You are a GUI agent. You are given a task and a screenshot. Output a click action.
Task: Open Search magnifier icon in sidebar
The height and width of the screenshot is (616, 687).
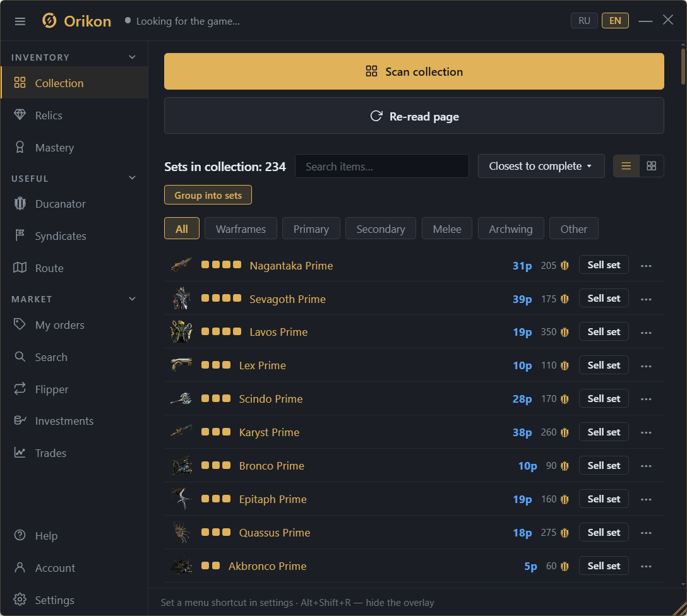pyautogui.click(x=20, y=357)
